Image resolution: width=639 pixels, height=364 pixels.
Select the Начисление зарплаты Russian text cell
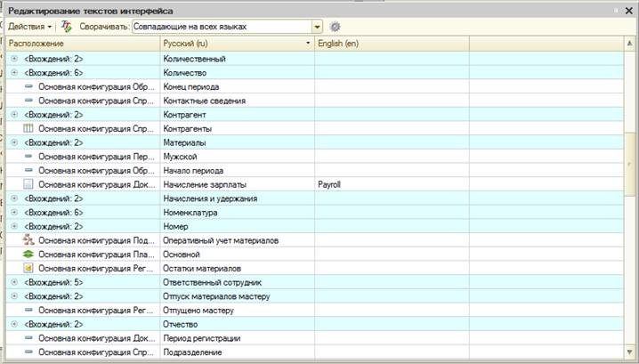coord(238,184)
